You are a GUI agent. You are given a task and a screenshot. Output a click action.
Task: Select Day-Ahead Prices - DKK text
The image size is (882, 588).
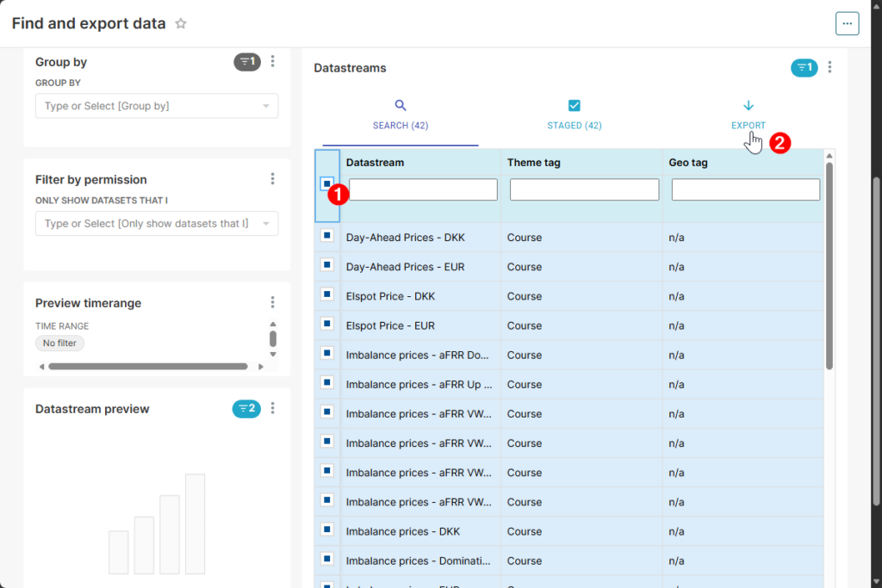(405, 238)
